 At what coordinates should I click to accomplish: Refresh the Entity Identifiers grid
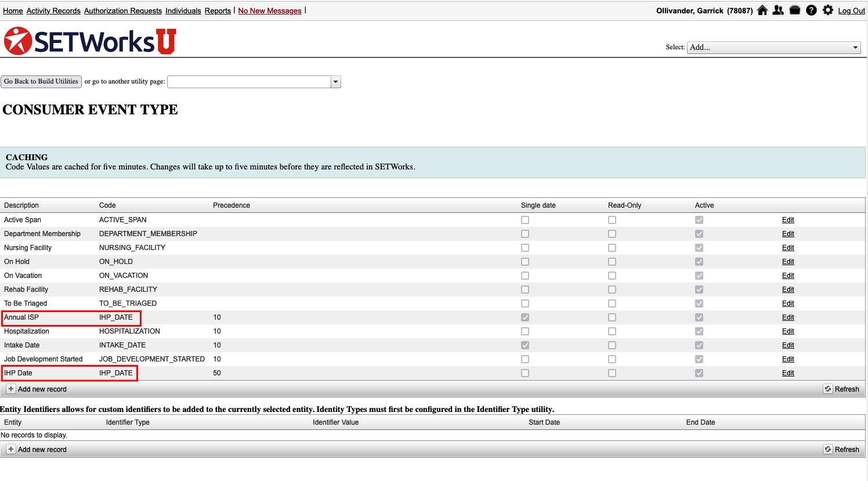pyautogui.click(x=841, y=449)
